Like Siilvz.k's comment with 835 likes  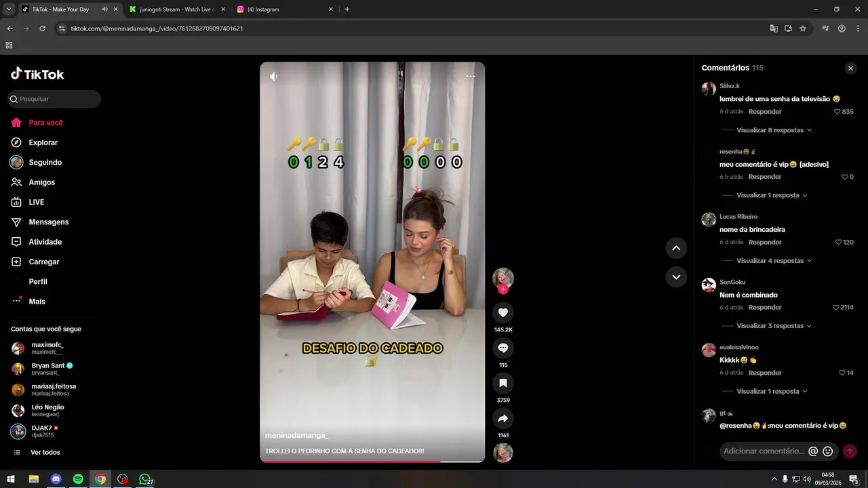coord(837,112)
